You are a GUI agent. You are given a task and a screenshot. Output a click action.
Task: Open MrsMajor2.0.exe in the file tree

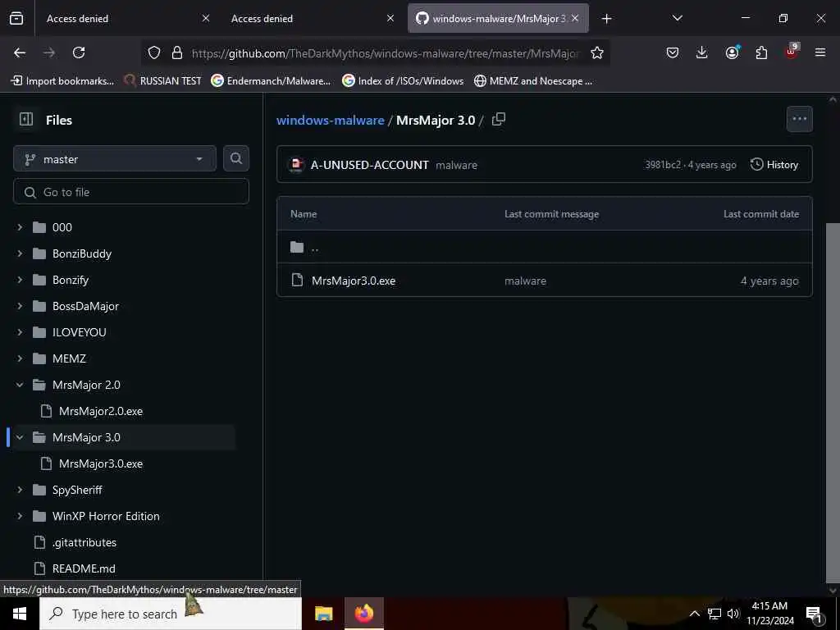coord(101,411)
